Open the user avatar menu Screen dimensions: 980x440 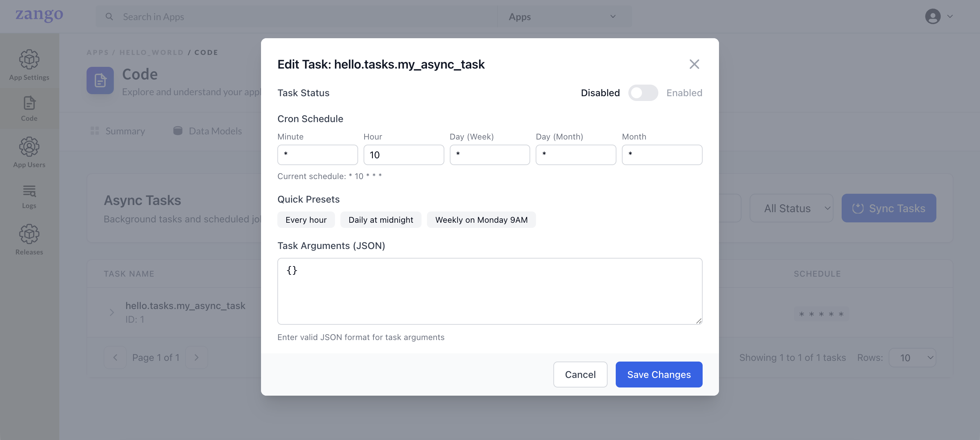tap(932, 16)
